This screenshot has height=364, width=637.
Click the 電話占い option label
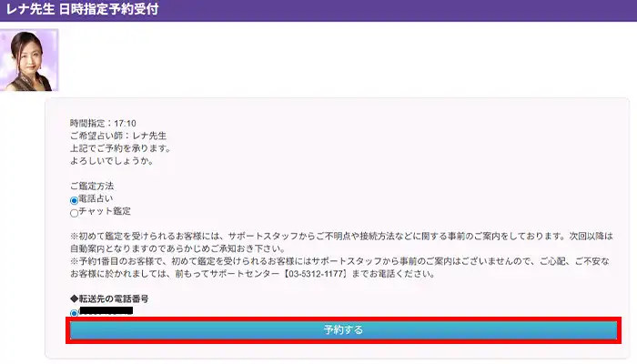coord(98,200)
